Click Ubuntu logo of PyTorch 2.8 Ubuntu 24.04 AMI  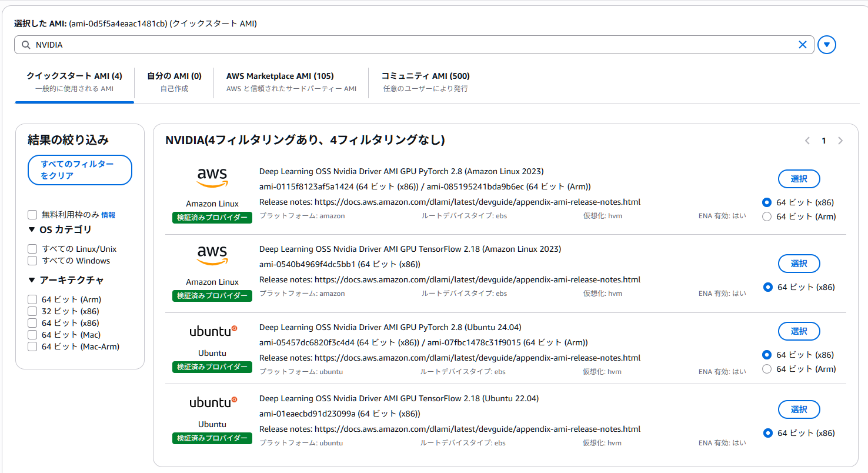point(213,331)
